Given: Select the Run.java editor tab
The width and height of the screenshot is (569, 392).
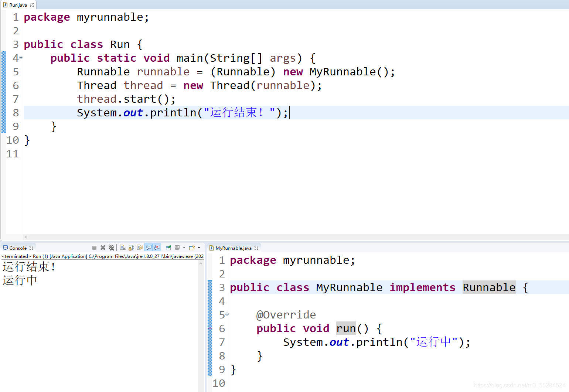Looking at the screenshot, I should [18, 5].
